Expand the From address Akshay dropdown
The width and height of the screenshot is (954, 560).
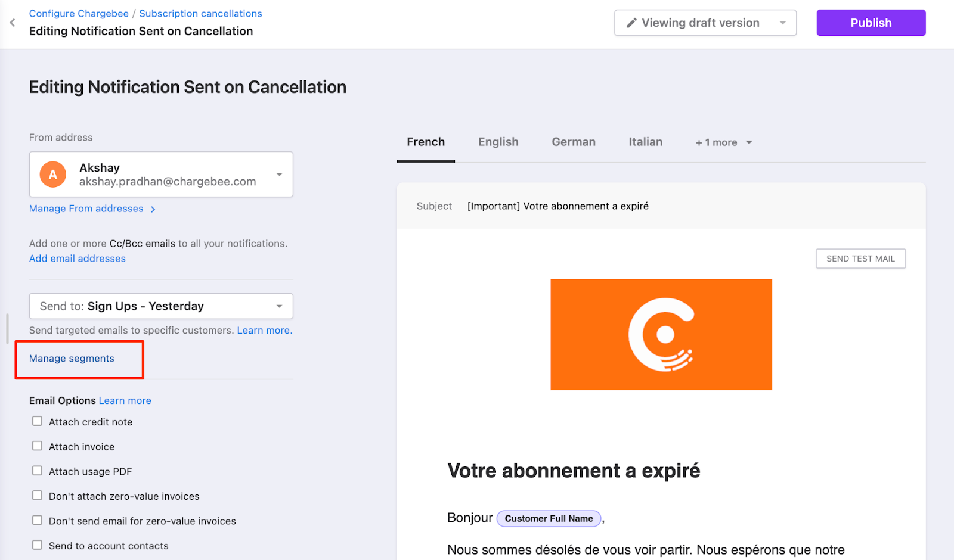point(161,175)
